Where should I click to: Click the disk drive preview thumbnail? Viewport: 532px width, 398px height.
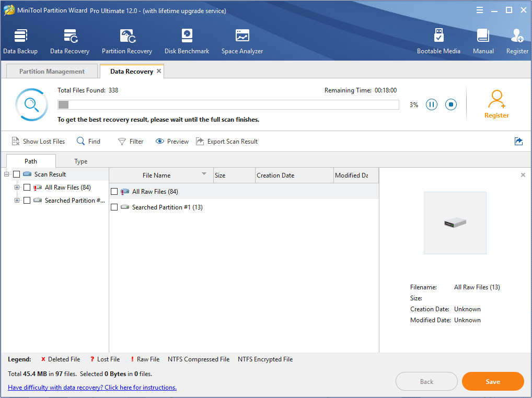[455, 223]
